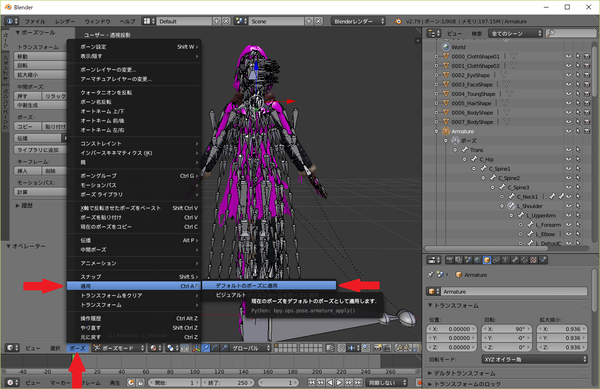This screenshot has height=389, width=600.
Task: Open the XYZ オイラー角 rotation mode dropdown
Action: (534, 359)
